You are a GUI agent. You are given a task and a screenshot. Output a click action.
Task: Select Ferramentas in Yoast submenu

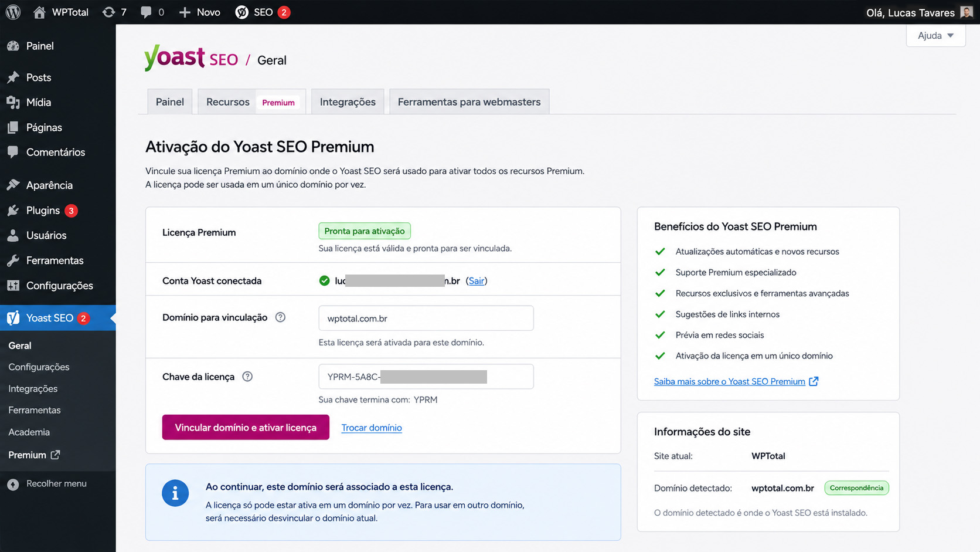pyautogui.click(x=35, y=410)
